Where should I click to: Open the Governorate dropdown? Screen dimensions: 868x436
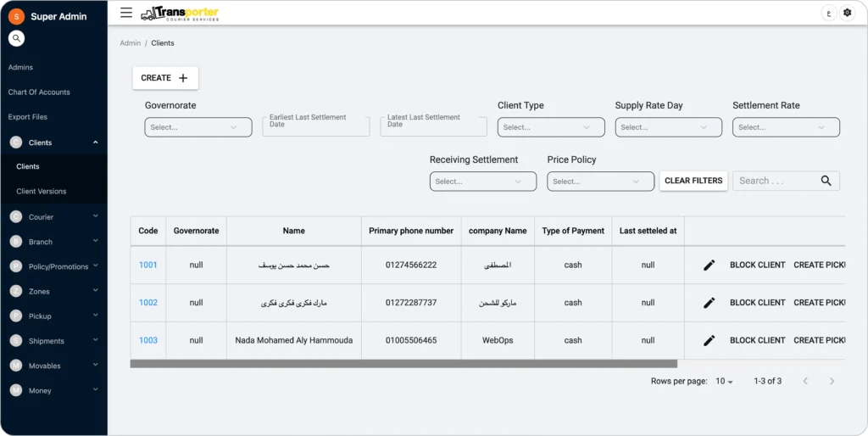point(198,127)
